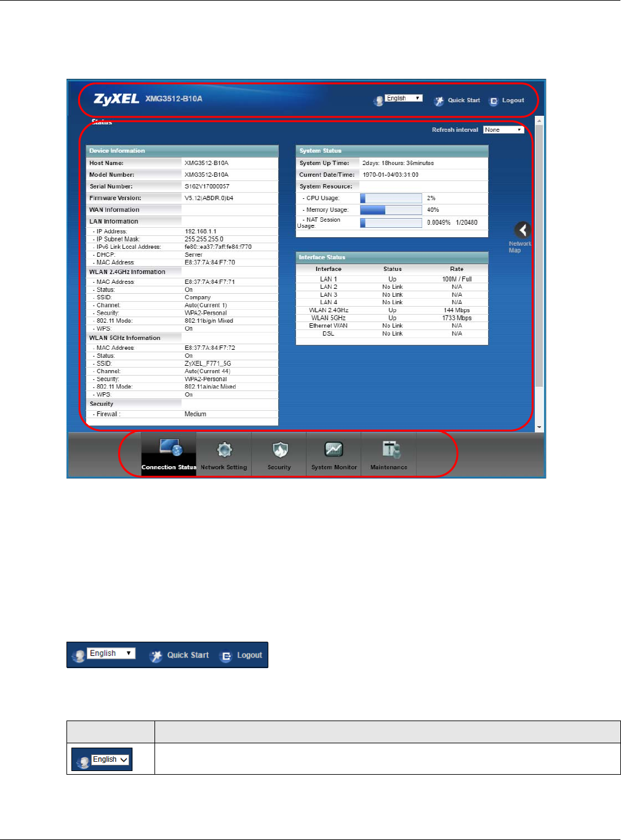
Task: Click the Connection Status monitor icon
Action: [170, 448]
